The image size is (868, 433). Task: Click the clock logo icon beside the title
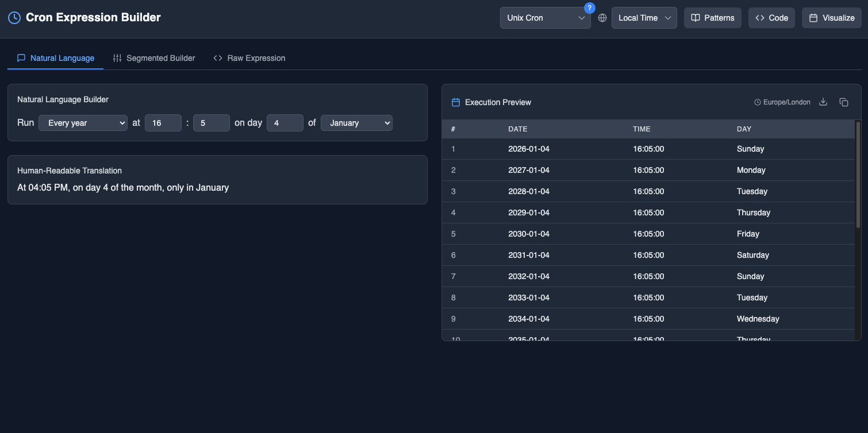pyautogui.click(x=14, y=18)
